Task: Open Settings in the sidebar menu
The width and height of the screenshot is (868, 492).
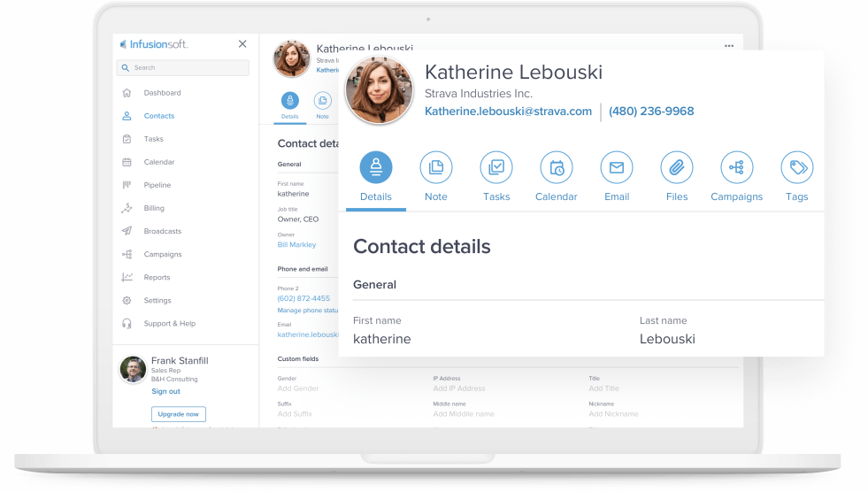Action: [157, 301]
